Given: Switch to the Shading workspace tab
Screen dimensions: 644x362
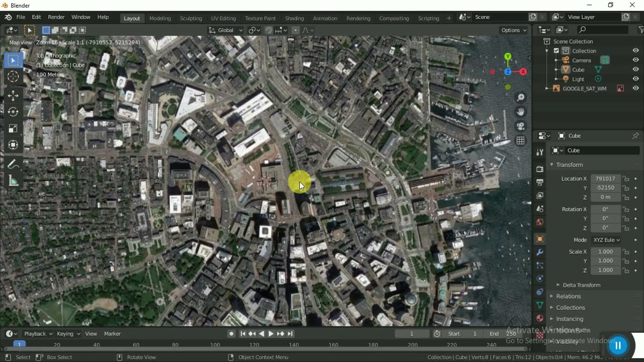Looking at the screenshot, I should pyautogui.click(x=294, y=18).
